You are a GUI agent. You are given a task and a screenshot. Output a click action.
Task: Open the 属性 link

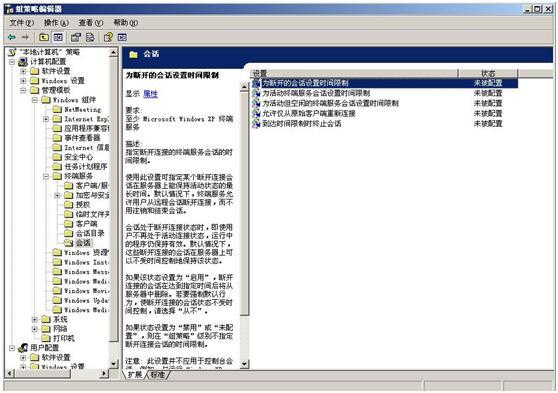coord(150,94)
